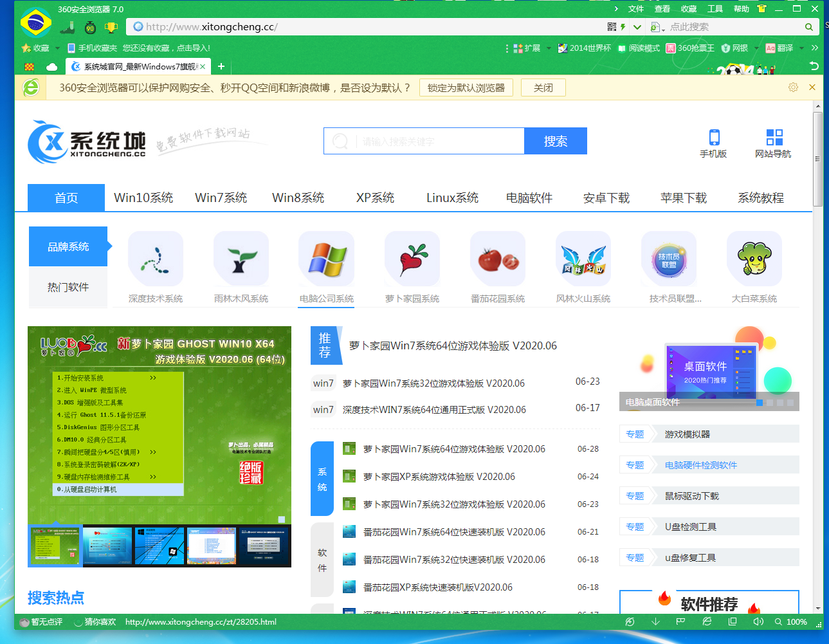Expand the 网银 dropdown arrow
This screenshot has width=829, height=644.
pos(756,48)
